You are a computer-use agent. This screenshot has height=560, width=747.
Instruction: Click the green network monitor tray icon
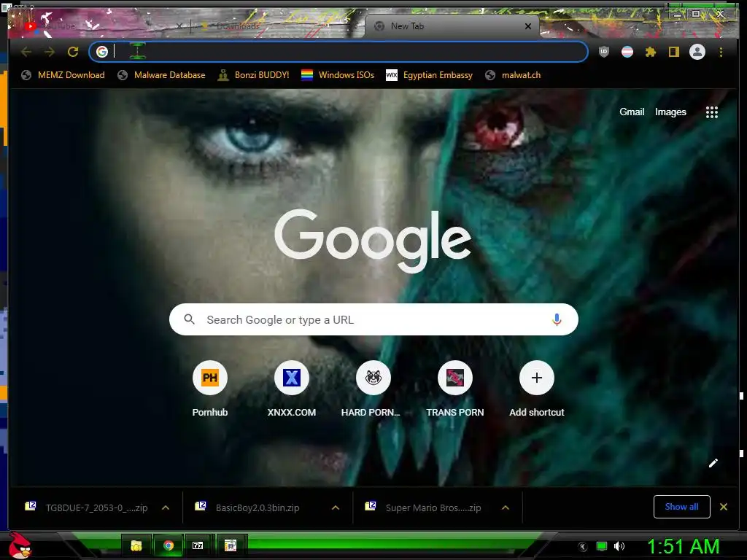(602, 546)
